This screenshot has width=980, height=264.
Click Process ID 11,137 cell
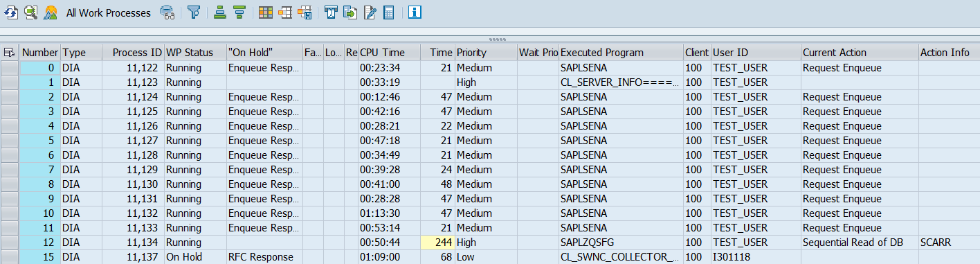point(133,257)
